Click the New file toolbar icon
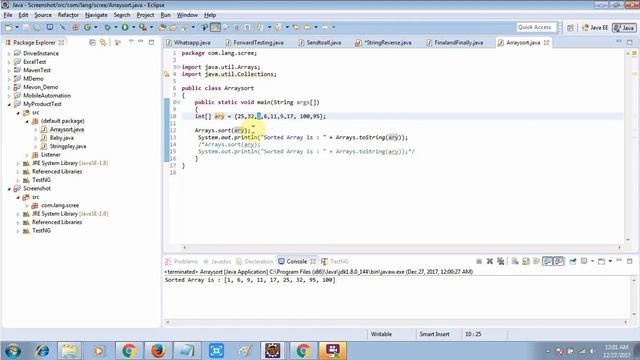640x360 pixels. 8,27
